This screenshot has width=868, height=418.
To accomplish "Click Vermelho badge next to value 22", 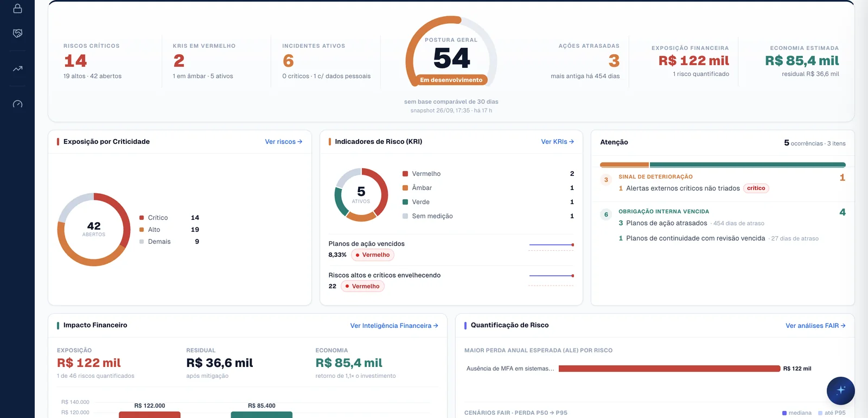I will [362, 287].
